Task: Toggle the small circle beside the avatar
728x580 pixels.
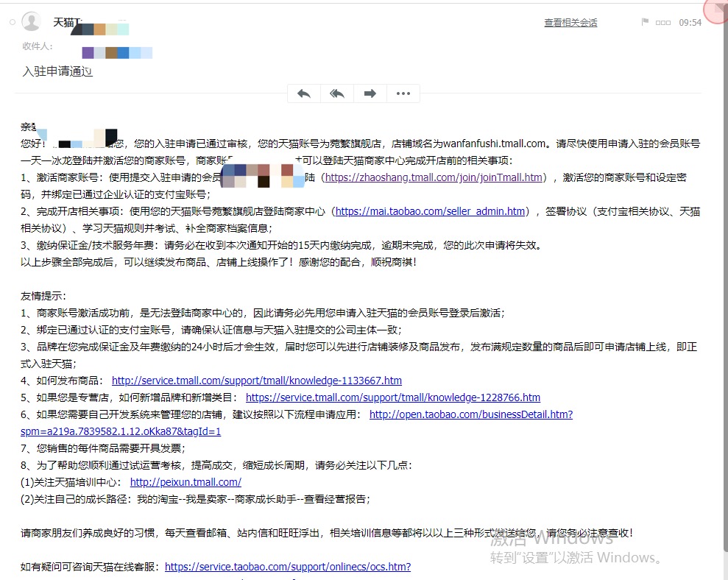Action: tap(13, 22)
